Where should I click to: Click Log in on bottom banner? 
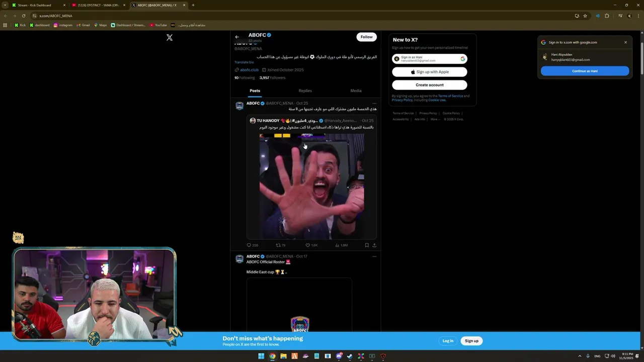click(x=448, y=341)
